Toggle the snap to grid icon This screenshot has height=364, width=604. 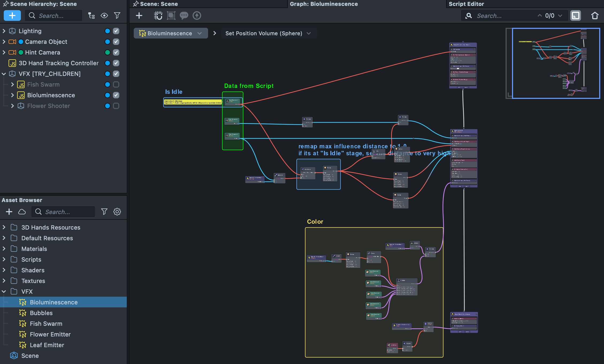158,16
